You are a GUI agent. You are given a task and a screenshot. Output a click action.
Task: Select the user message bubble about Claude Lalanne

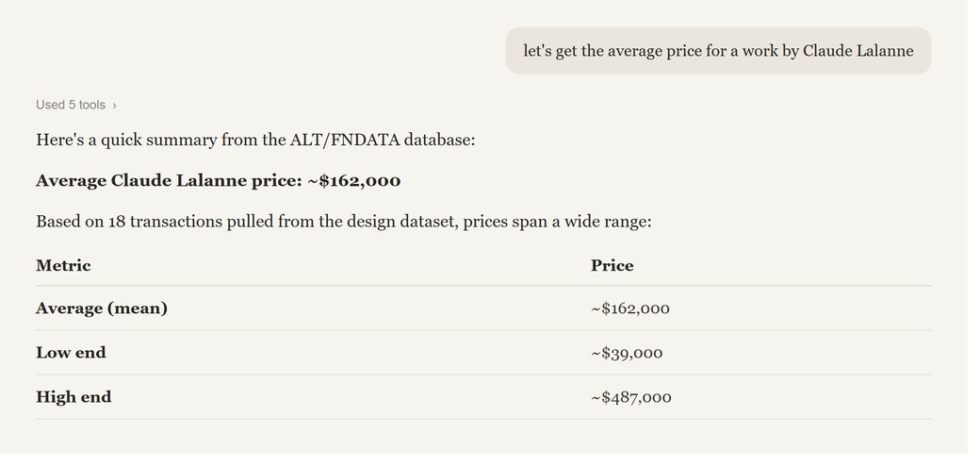point(718,51)
